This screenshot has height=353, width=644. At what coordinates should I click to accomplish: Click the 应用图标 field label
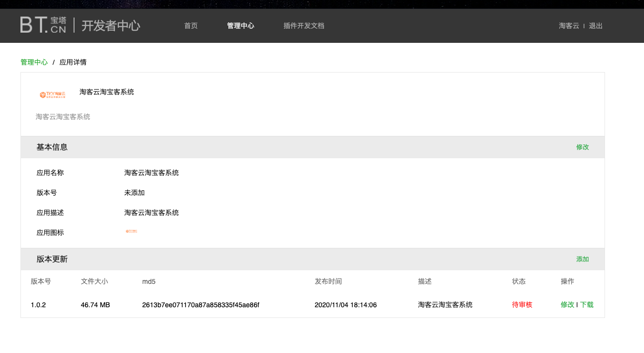click(50, 233)
